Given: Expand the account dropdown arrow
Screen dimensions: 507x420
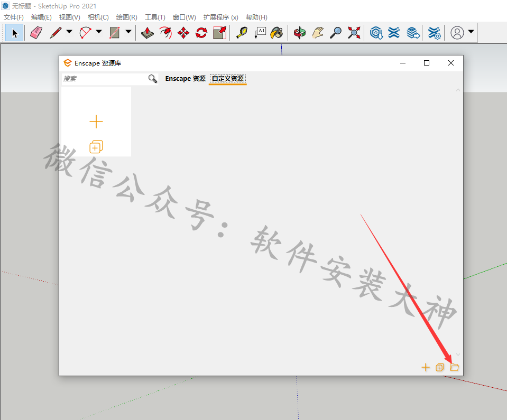Looking at the screenshot, I should pyautogui.click(x=471, y=32).
